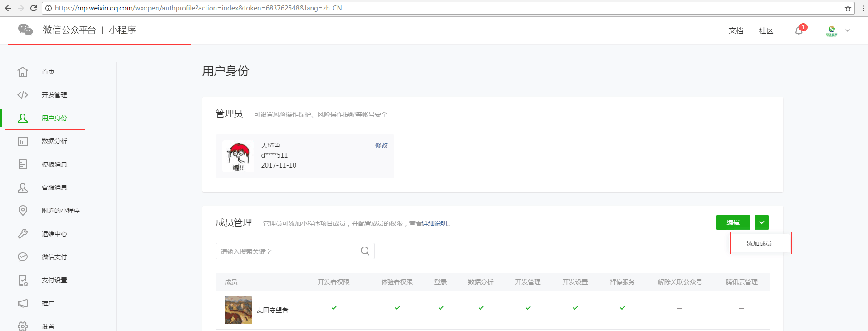
Task: Open the 详细说明 link
Action: pos(434,223)
